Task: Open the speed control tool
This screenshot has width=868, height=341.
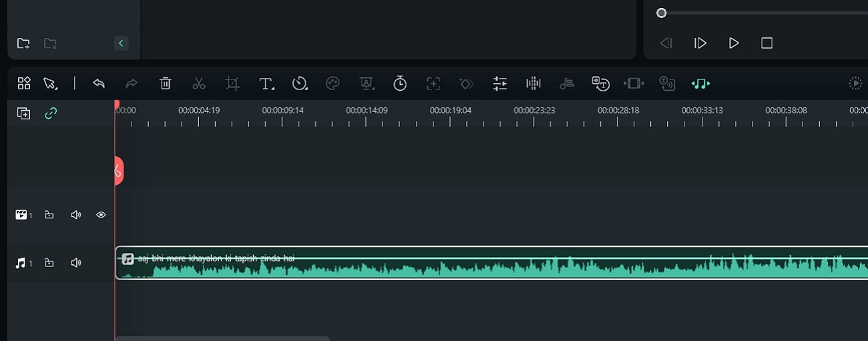Action: [x=300, y=83]
